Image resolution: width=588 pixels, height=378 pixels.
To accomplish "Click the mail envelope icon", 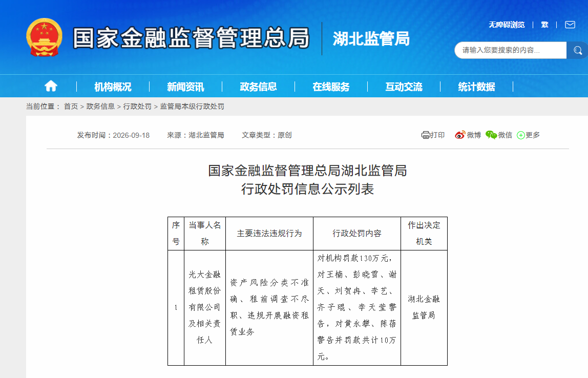I will (x=570, y=25).
